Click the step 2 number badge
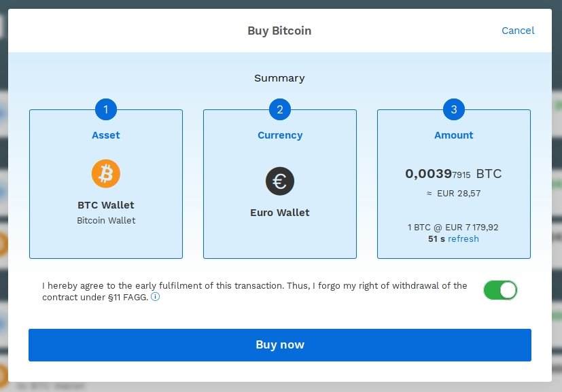This screenshot has width=562, height=392. 279,109
